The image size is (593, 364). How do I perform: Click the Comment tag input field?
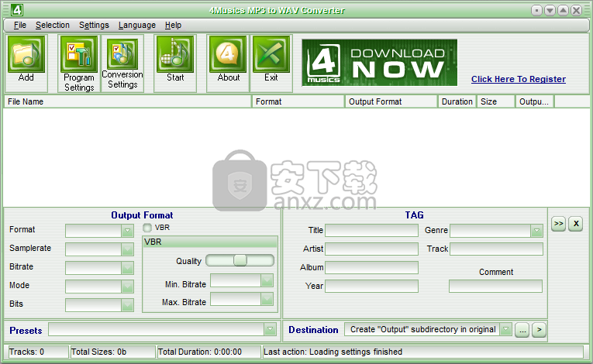pos(496,286)
